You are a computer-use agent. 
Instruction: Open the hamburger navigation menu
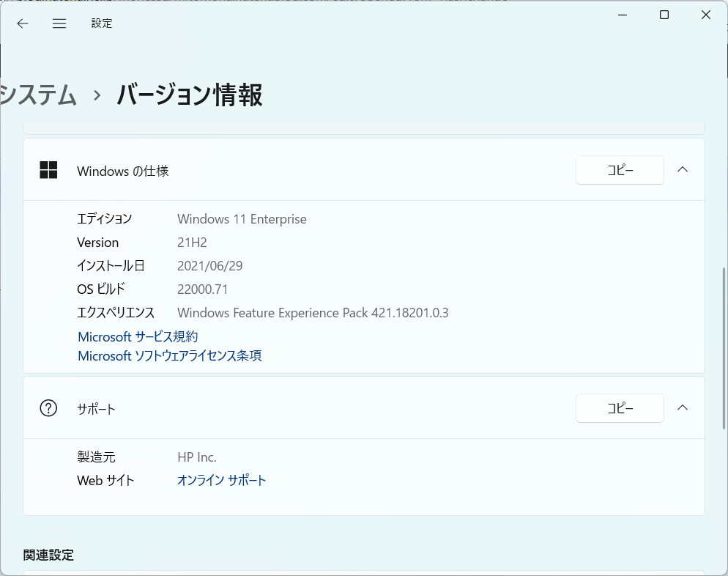tap(59, 23)
